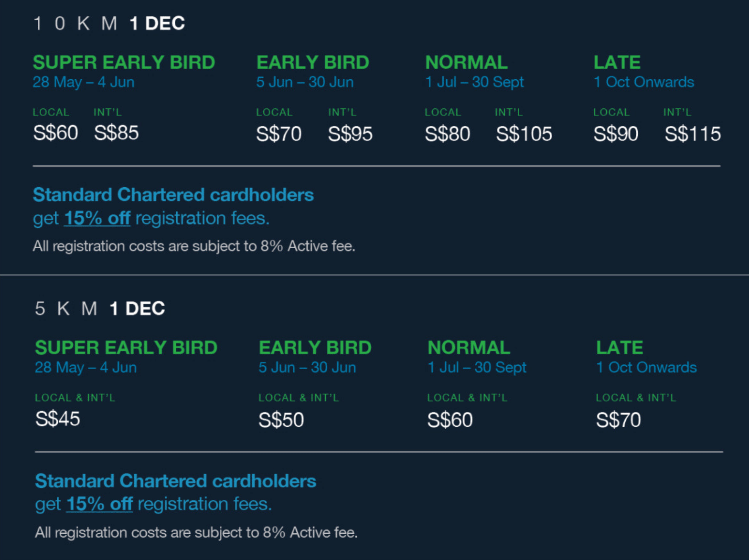Click the S$115 international Late price
Viewport: 749px width, 560px height.
click(x=693, y=134)
